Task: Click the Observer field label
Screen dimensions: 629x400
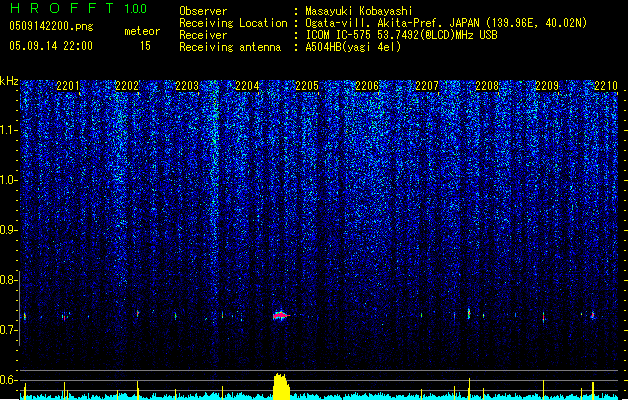Action: (x=203, y=11)
